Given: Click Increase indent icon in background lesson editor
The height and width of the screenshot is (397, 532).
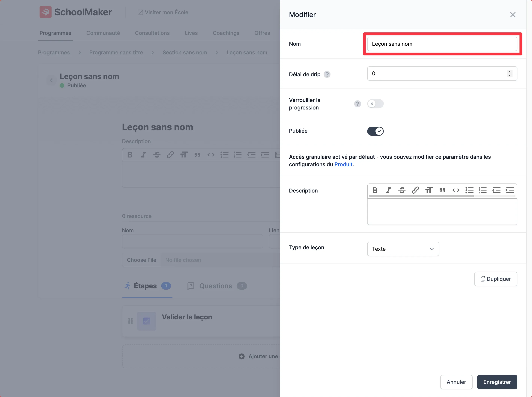Looking at the screenshot, I should 265,155.
